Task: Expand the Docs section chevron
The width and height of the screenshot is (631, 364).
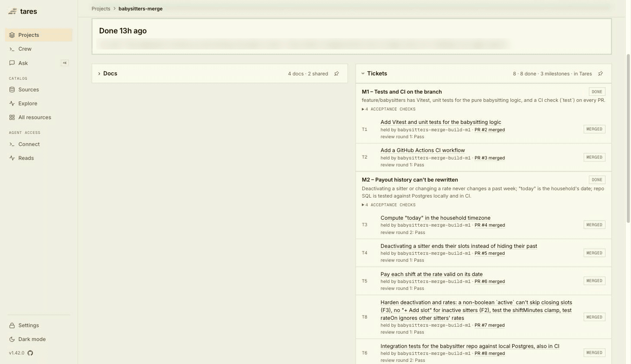Action: [x=99, y=74]
